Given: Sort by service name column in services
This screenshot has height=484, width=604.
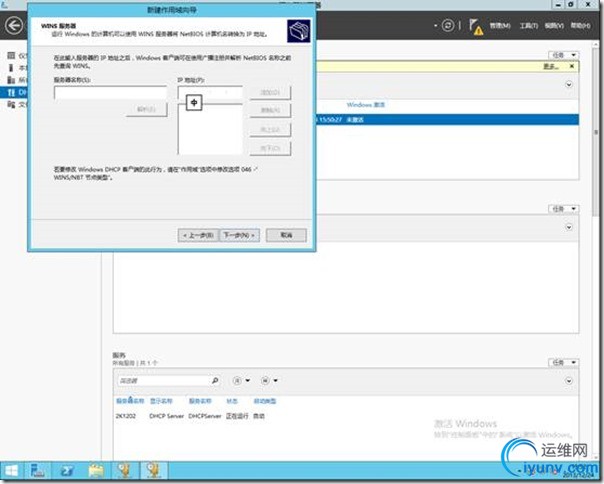Looking at the screenshot, I should [x=200, y=401].
